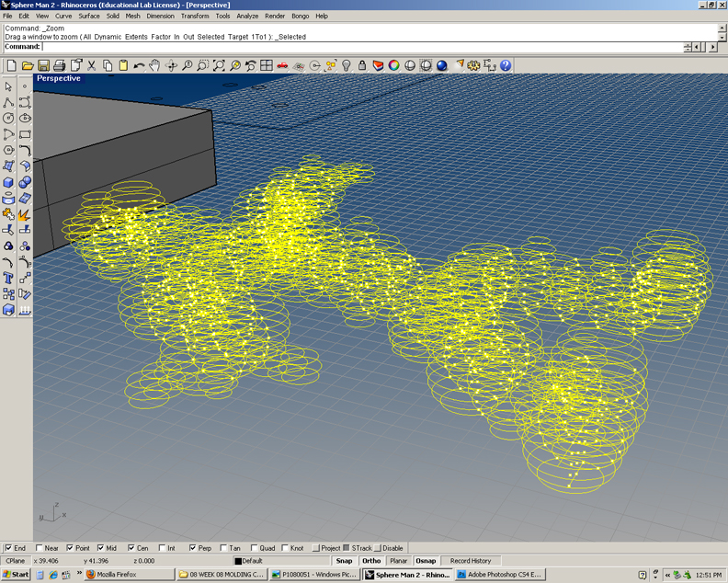Open the Perspective viewport title menu
The height and width of the screenshot is (583, 728).
pos(59,79)
